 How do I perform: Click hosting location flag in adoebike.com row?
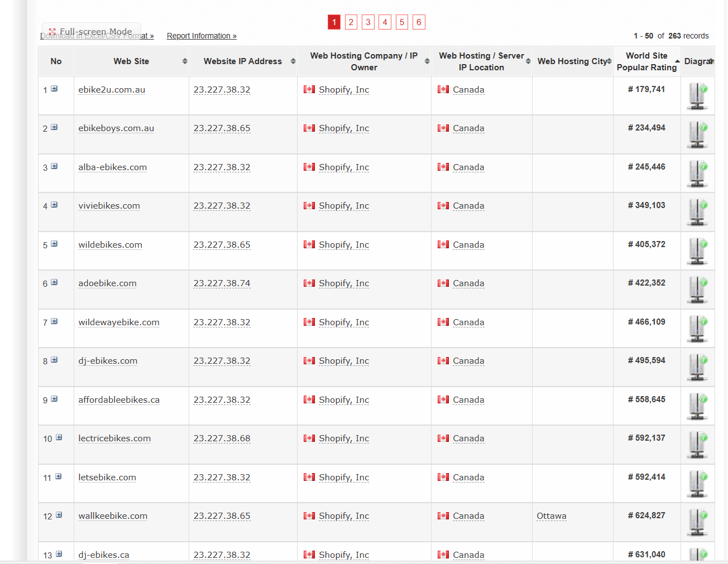pyautogui.click(x=443, y=283)
